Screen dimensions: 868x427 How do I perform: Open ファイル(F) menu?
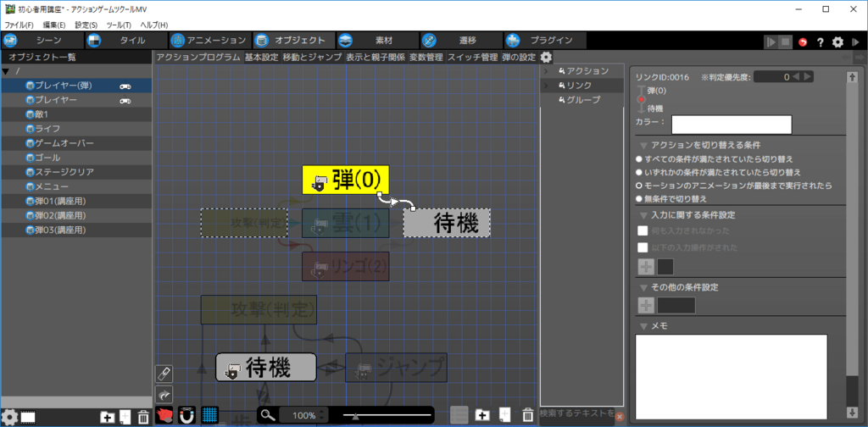click(19, 25)
